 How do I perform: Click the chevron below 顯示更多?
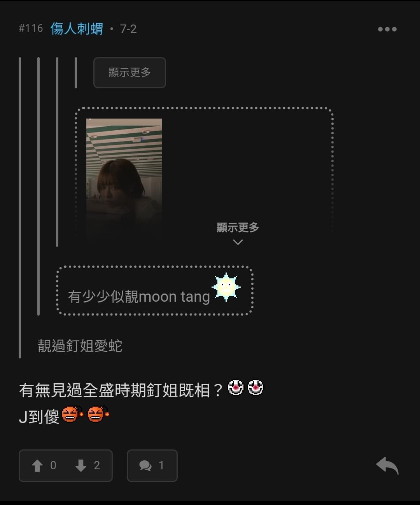pos(238,242)
